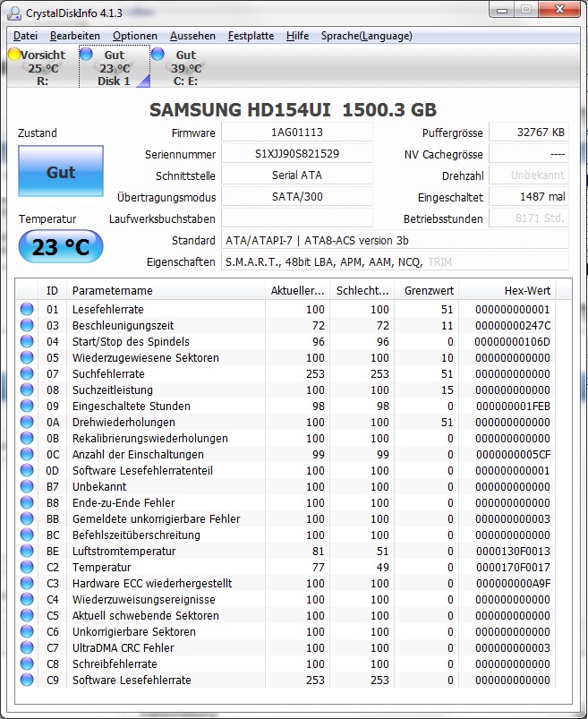Click the drive title SAMSUNG HD154UI 1500.3 GB

(x=293, y=109)
